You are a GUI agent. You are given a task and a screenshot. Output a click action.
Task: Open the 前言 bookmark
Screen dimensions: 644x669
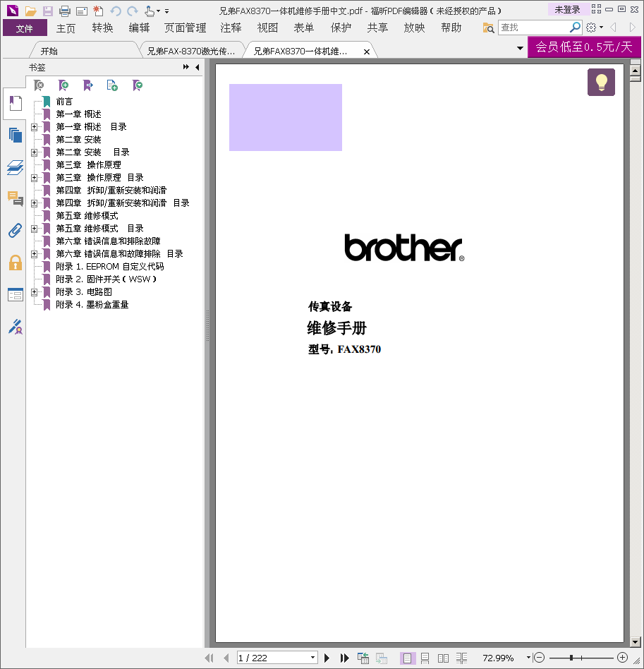pos(64,102)
